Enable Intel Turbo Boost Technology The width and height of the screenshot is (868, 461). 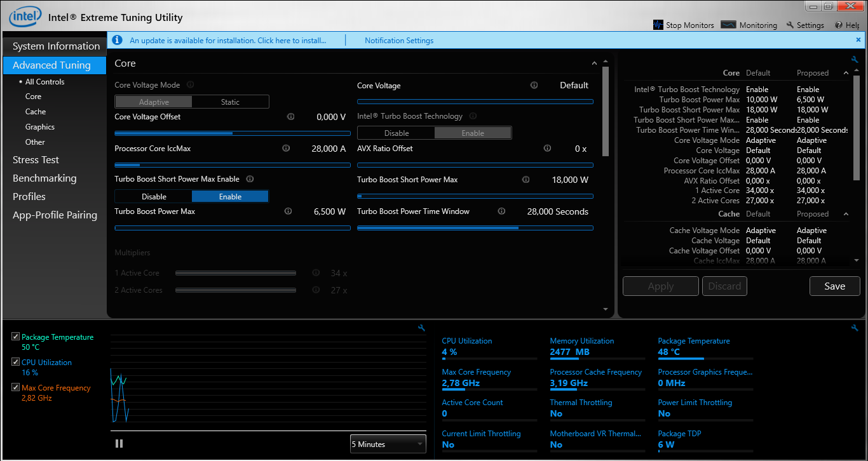tap(473, 133)
